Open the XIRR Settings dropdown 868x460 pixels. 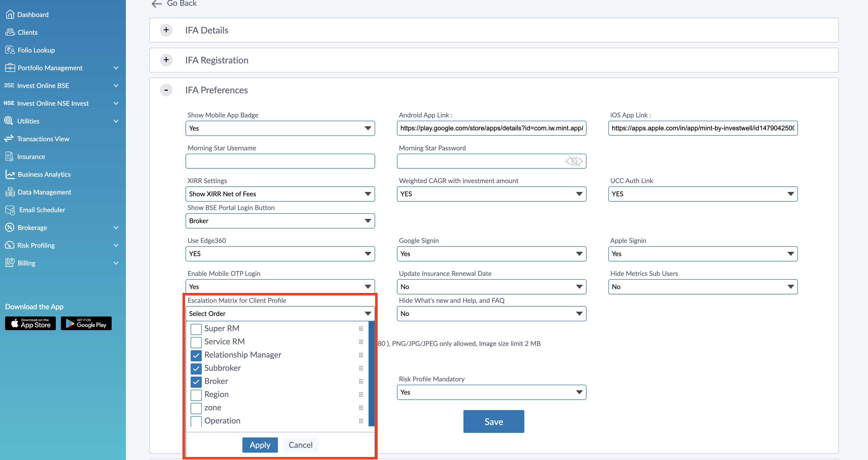(x=280, y=194)
